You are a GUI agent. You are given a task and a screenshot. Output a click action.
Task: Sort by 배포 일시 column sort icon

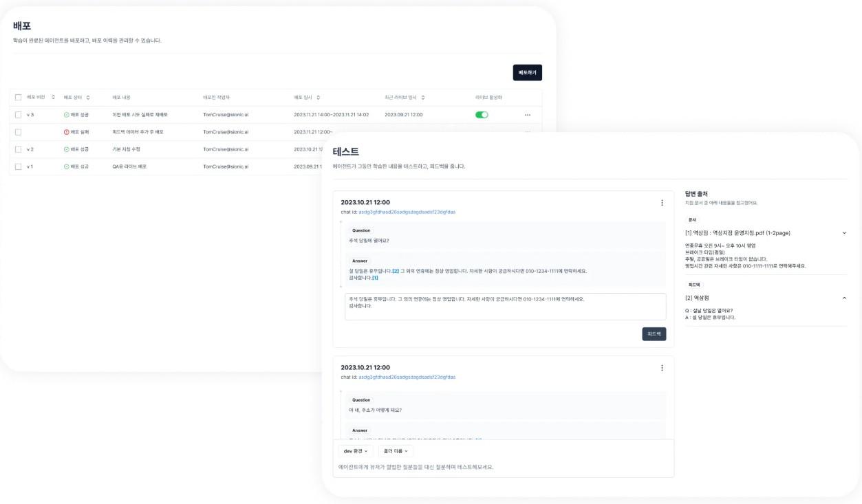click(318, 98)
